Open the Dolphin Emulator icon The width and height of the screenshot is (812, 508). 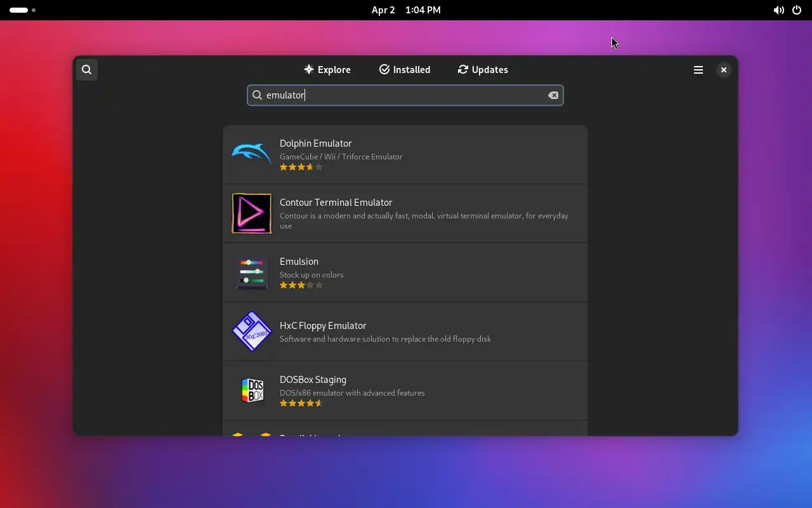tap(252, 154)
